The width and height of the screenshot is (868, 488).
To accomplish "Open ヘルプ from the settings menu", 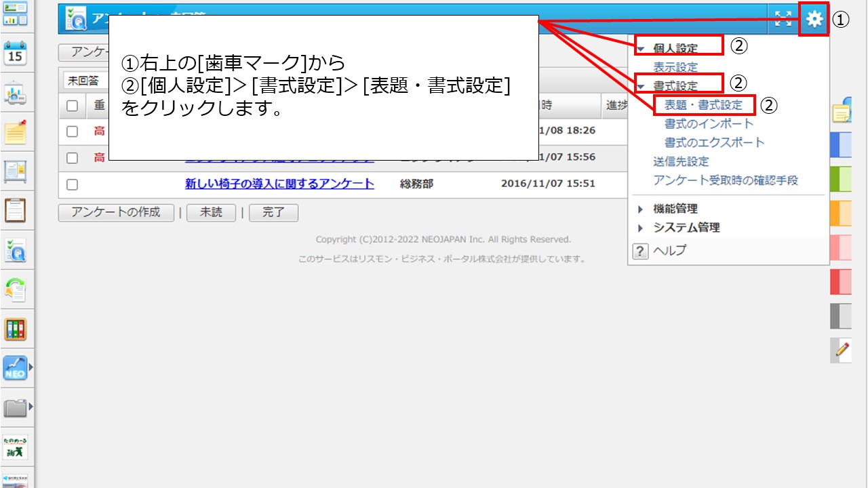I will 670,251.
